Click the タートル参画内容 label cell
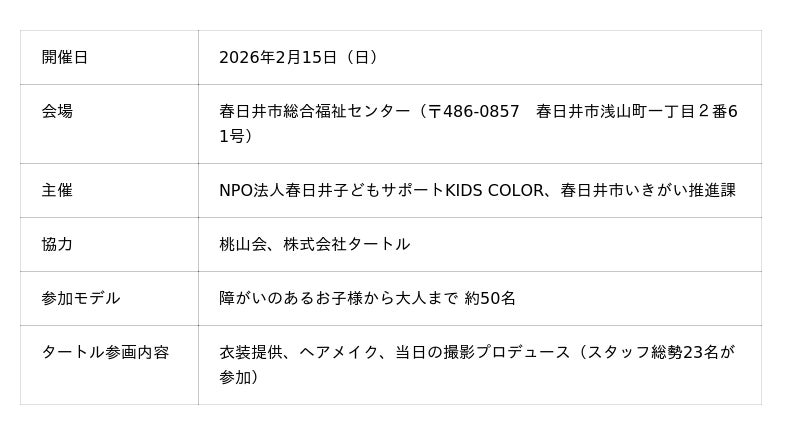The image size is (800, 435). pos(105,352)
